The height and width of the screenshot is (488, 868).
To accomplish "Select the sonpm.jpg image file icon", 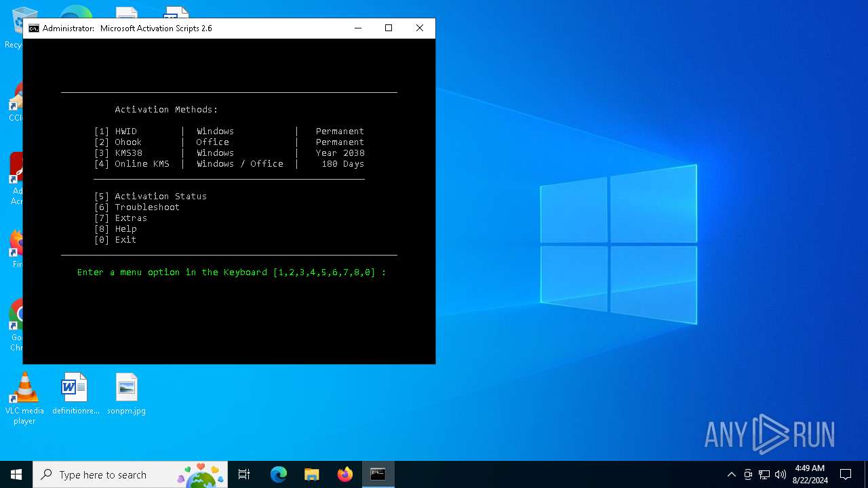I will (127, 394).
